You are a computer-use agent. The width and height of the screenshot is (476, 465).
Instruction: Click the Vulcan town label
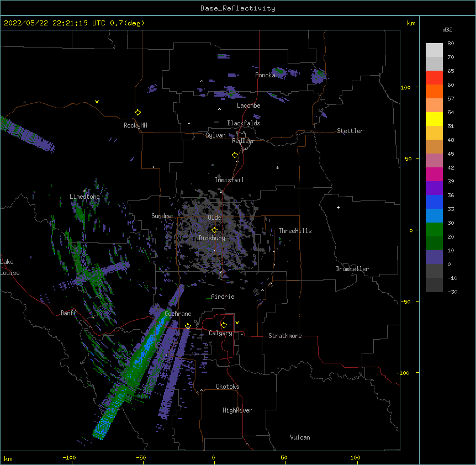tap(300, 437)
